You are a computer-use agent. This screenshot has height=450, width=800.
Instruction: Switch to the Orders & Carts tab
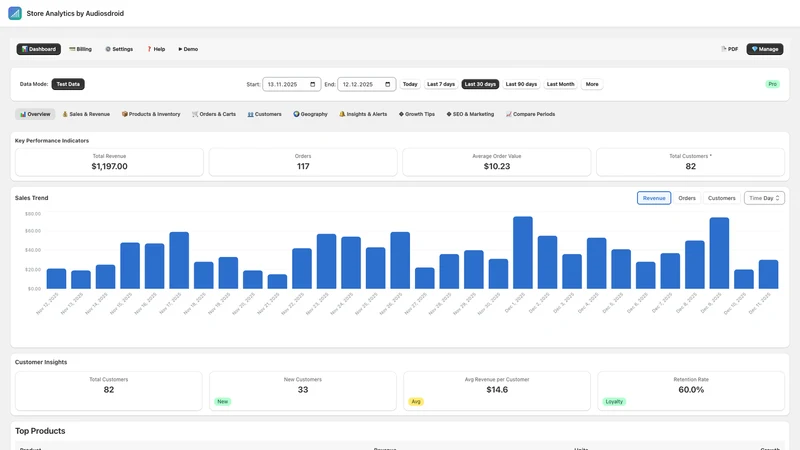click(x=214, y=114)
